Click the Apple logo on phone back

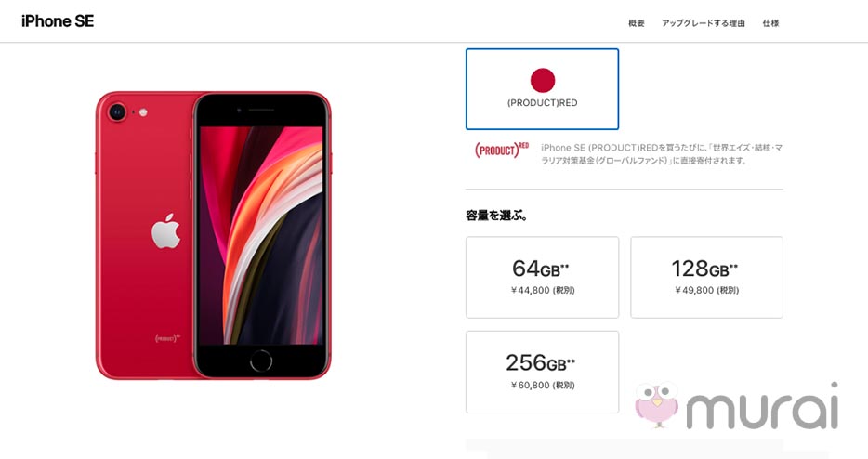tap(166, 230)
